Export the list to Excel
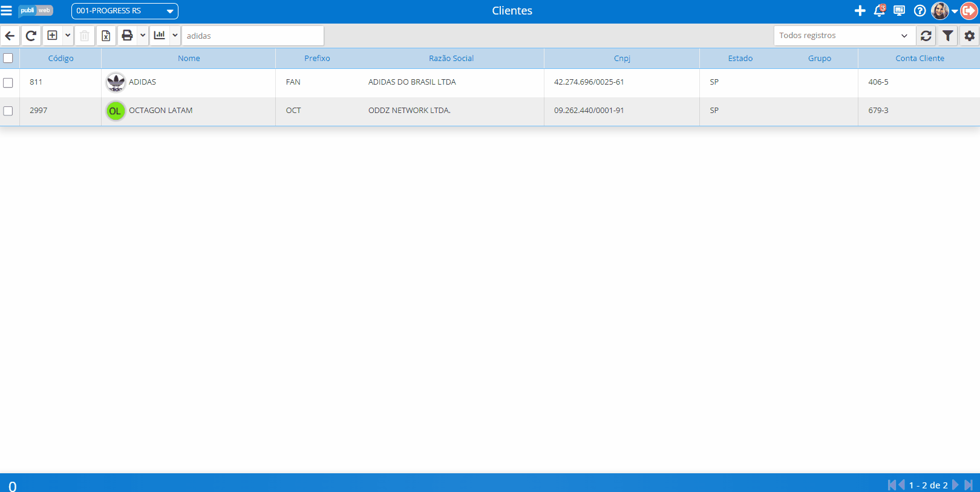The width and height of the screenshot is (980, 492). pos(106,36)
